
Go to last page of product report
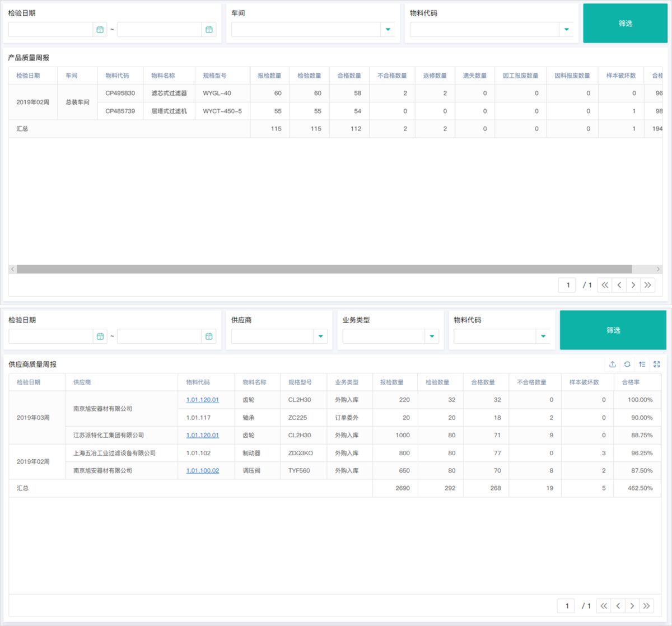(x=647, y=285)
